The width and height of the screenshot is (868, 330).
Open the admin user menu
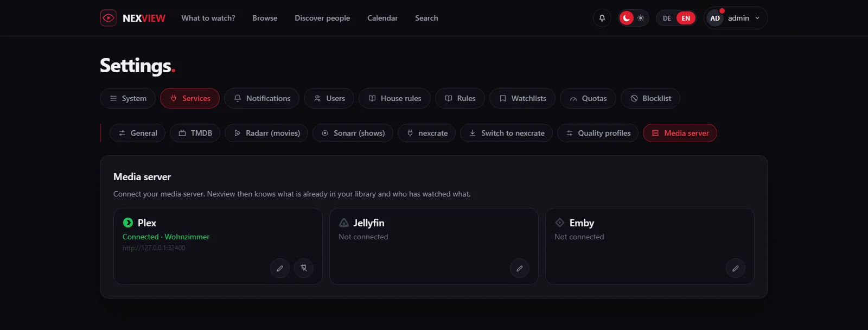tap(736, 18)
